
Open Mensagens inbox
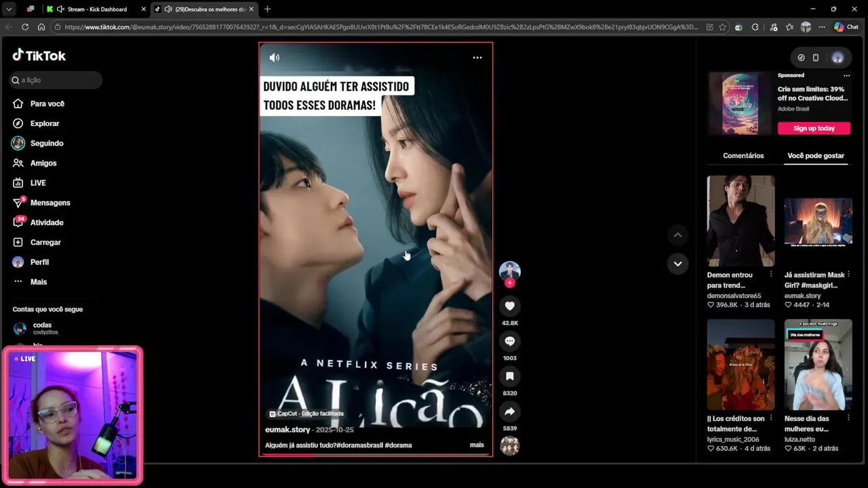(41, 203)
